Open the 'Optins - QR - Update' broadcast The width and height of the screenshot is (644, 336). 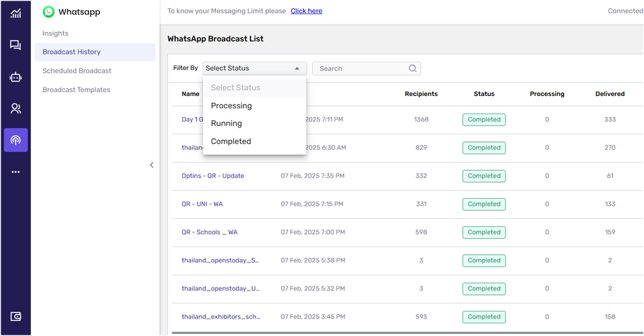click(213, 176)
